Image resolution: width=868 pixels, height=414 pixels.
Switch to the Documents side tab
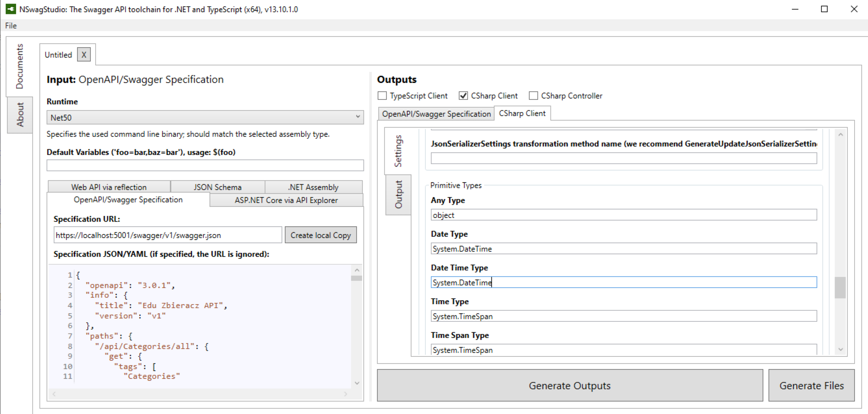click(x=19, y=66)
